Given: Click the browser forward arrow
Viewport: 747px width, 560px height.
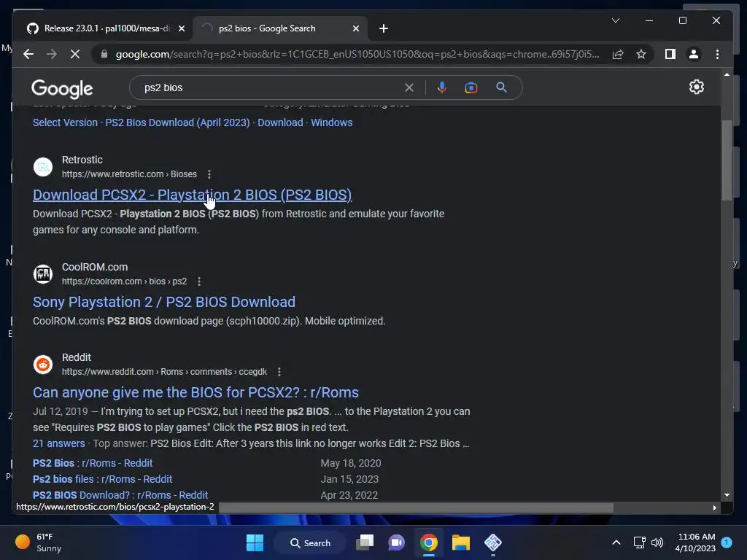Looking at the screenshot, I should (52, 54).
